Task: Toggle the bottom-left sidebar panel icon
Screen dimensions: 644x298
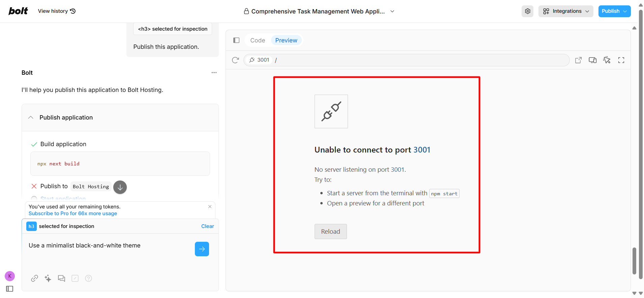Action: click(10, 289)
